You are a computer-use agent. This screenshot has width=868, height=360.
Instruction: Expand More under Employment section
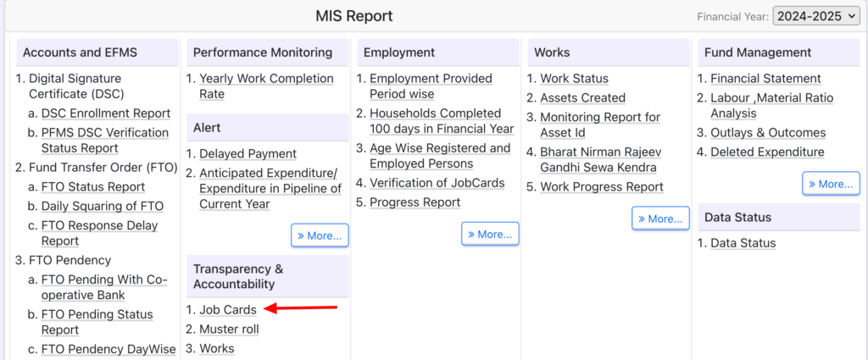click(490, 234)
